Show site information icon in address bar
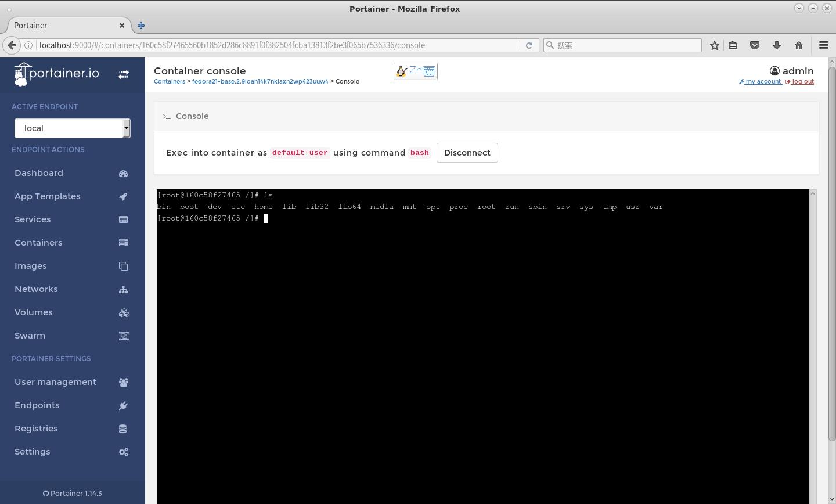Image resolution: width=836 pixels, height=504 pixels. point(28,45)
